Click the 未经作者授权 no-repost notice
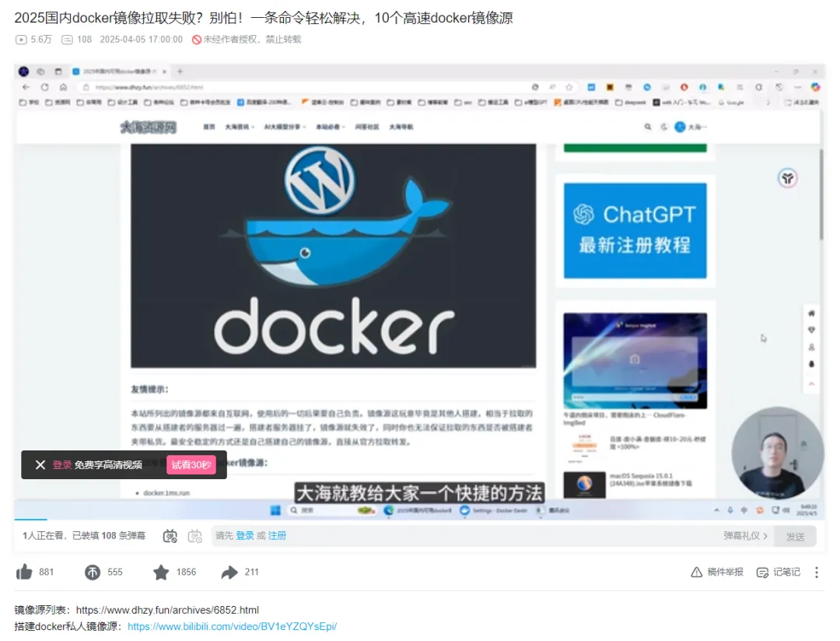 247,40
